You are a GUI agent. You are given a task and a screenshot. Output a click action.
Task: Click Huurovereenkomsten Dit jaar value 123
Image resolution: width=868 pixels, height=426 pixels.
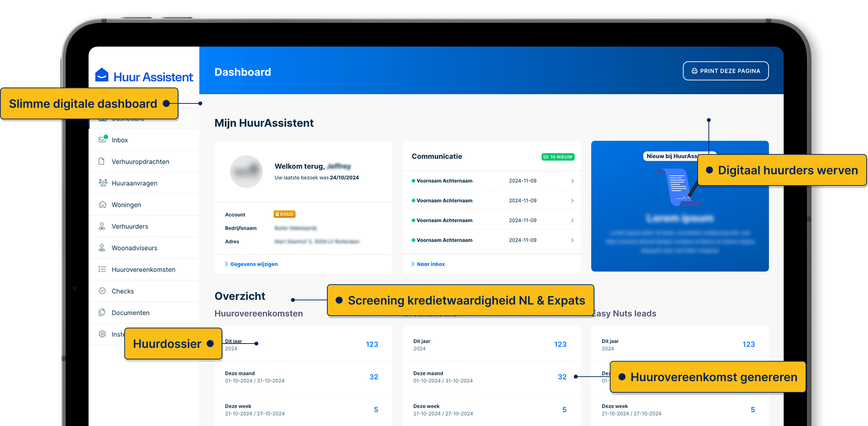point(372,344)
